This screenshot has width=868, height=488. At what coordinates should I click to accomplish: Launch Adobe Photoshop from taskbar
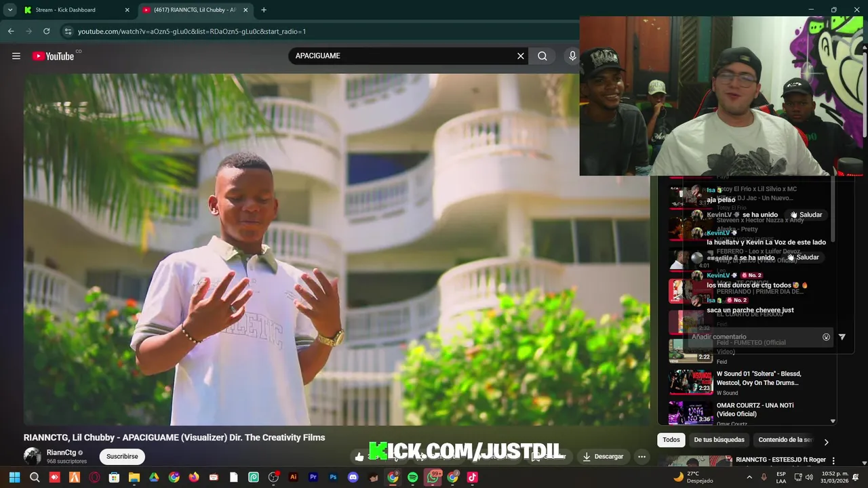coord(333,477)
